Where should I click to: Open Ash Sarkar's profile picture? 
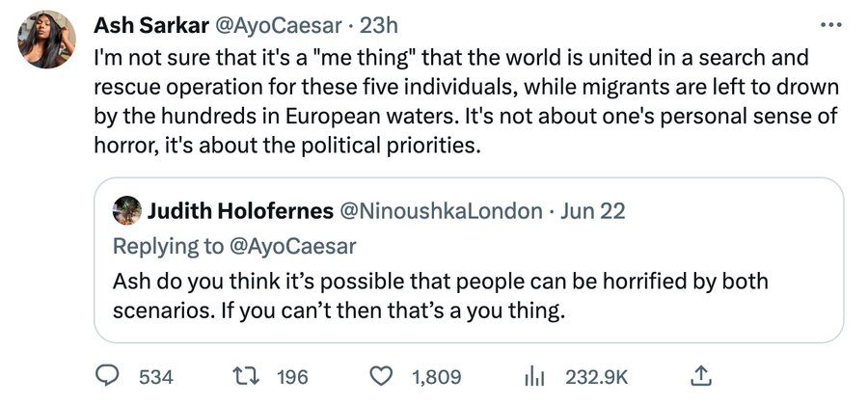pos(46,40)
